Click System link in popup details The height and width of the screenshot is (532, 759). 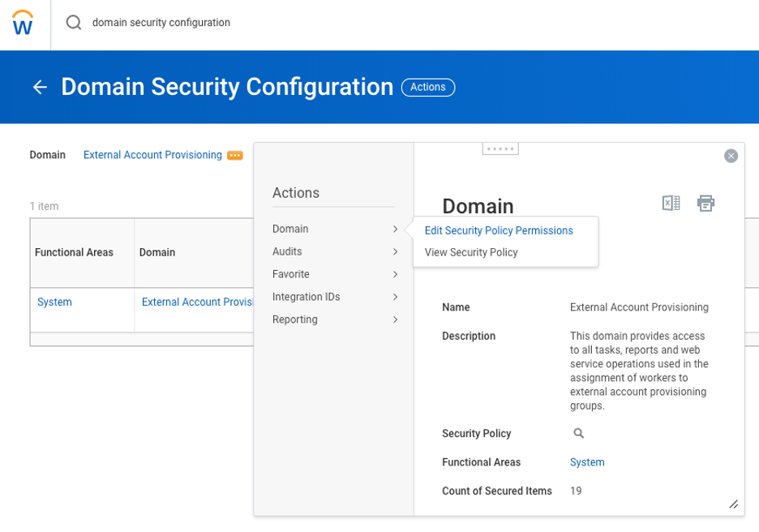coord(587,462)
